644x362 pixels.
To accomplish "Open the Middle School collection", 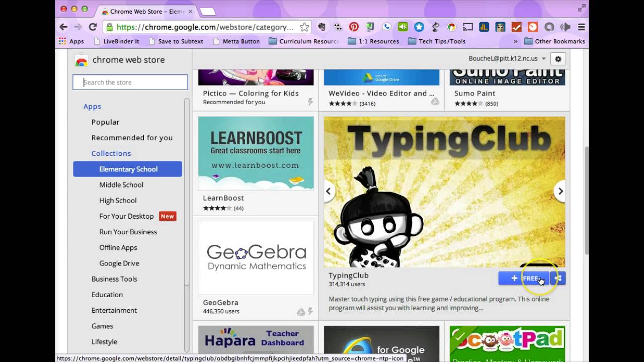I will (121, 185).
